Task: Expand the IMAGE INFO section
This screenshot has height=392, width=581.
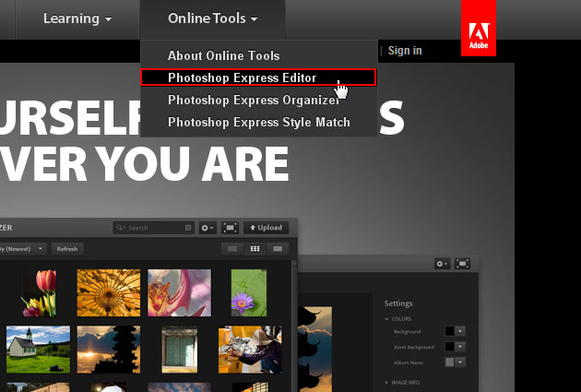Action: click(403, 383)
